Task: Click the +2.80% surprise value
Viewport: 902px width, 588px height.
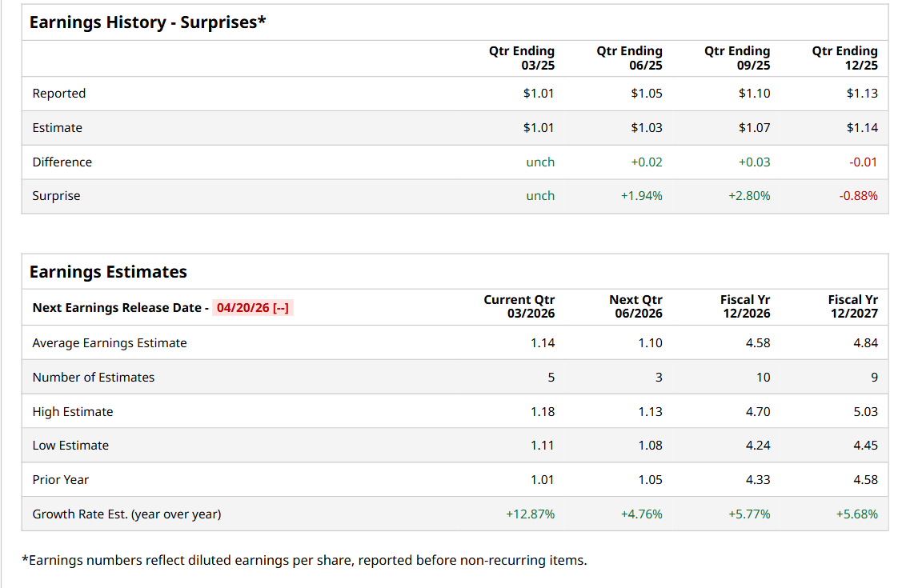Action: click(749, 196)
